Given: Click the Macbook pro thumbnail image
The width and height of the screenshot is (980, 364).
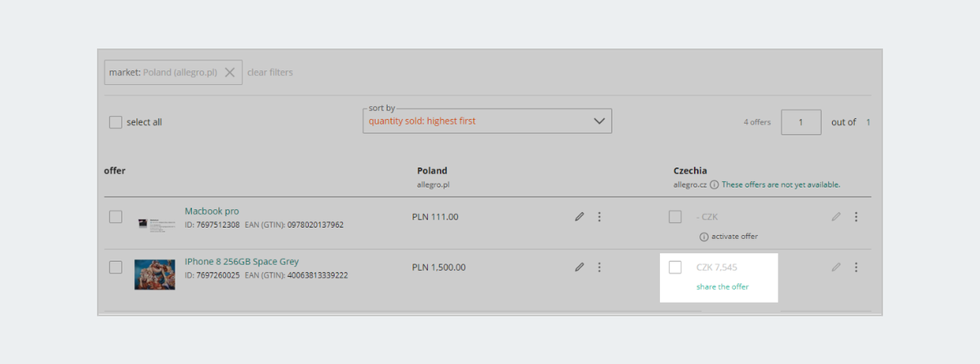Looking at the screenshot, I should click(156, 223).
